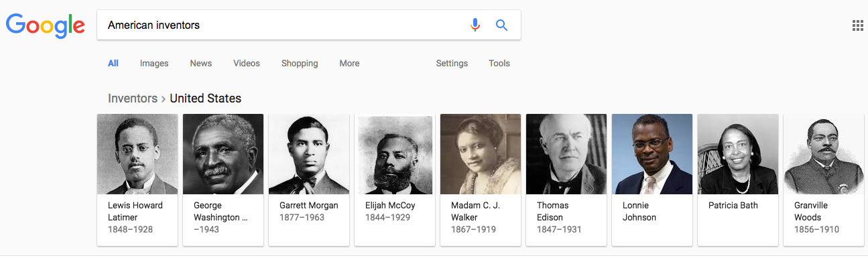Open the Elijah McCoy name link
This screenshot has height=270, width=868.
coord(390,206)
